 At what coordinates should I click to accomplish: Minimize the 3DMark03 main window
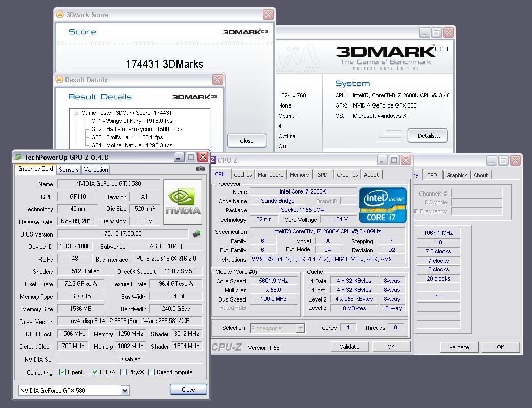(425, 33)
